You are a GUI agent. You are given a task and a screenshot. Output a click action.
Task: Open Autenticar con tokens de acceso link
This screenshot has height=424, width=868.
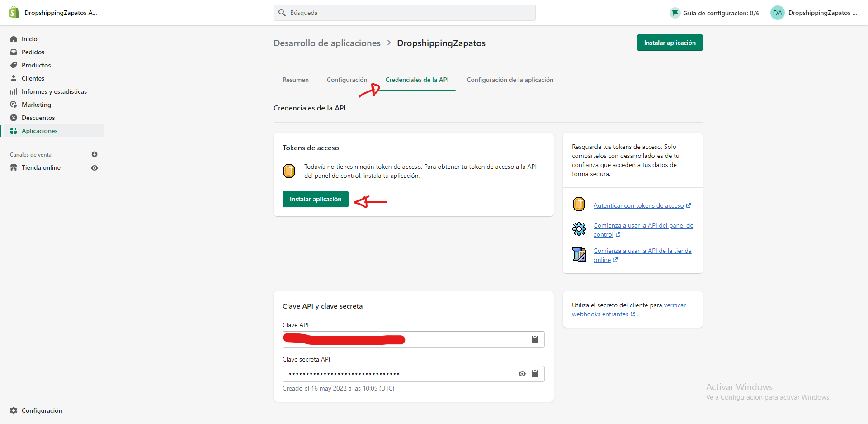pyautogui.click(x=638, y=205)
